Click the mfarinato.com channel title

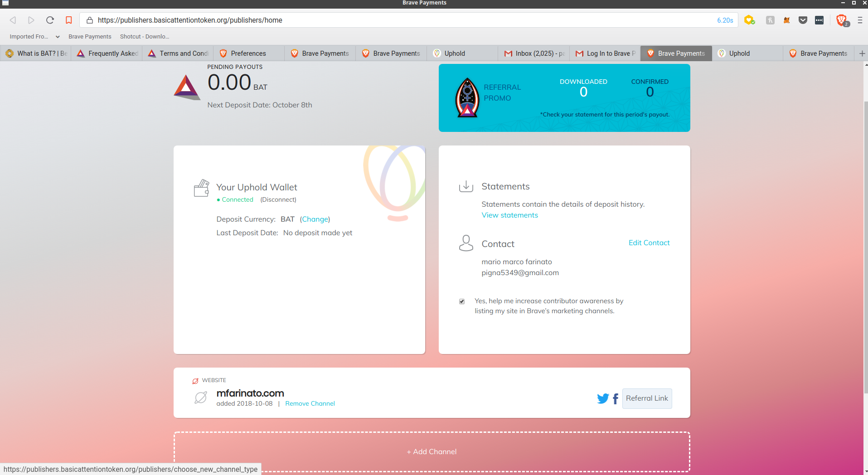pyautogui.click(x=250, y=393)
